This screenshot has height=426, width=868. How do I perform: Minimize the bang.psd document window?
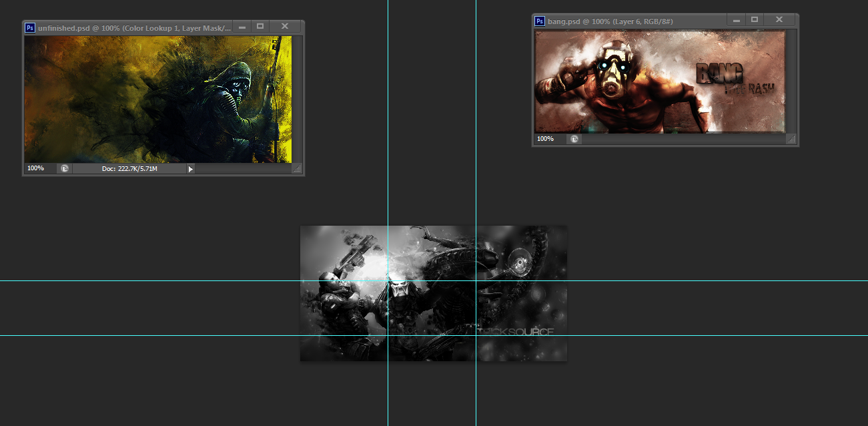point(737,20)
